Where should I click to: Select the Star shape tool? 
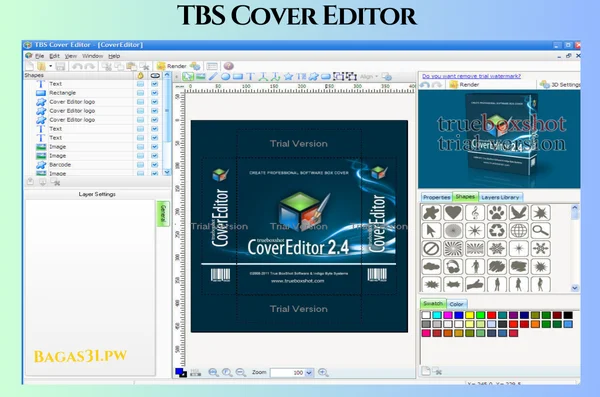(x=288, y=77)
